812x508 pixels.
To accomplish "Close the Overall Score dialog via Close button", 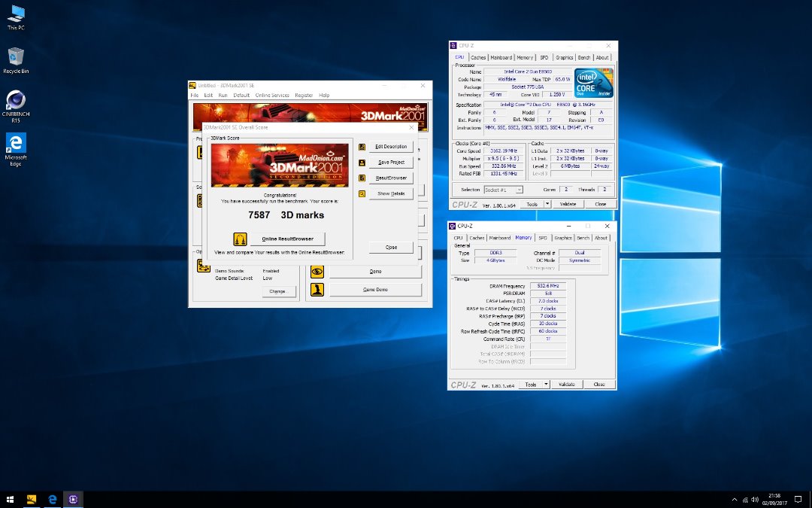I will point(391,248).
